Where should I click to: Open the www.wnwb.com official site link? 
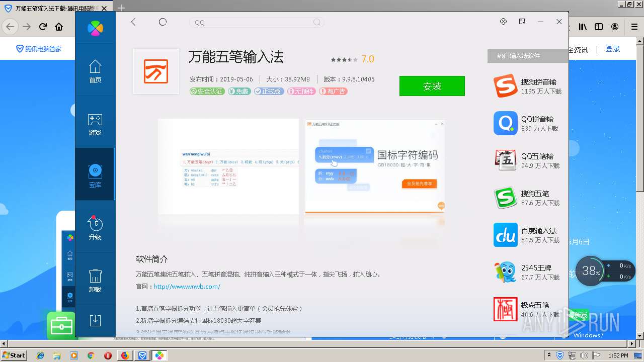click(187, 287)
